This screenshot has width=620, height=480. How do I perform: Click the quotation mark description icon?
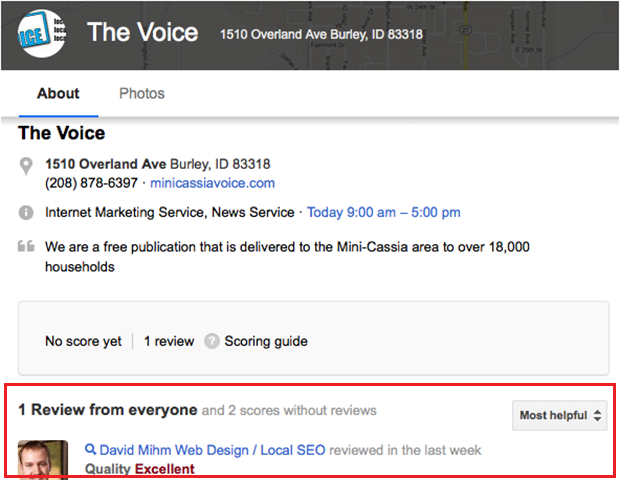[26, 247]
